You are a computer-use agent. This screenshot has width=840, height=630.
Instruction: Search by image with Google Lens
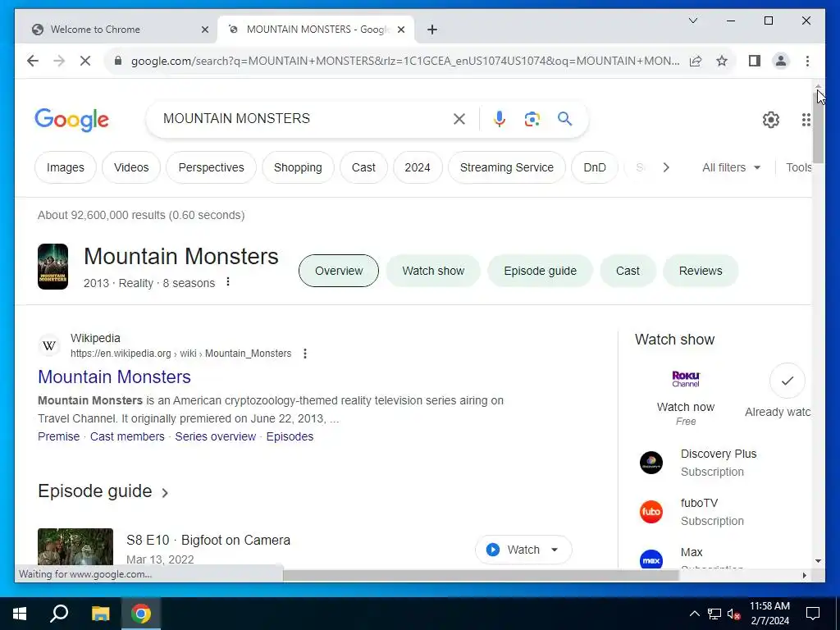(532, 119)
